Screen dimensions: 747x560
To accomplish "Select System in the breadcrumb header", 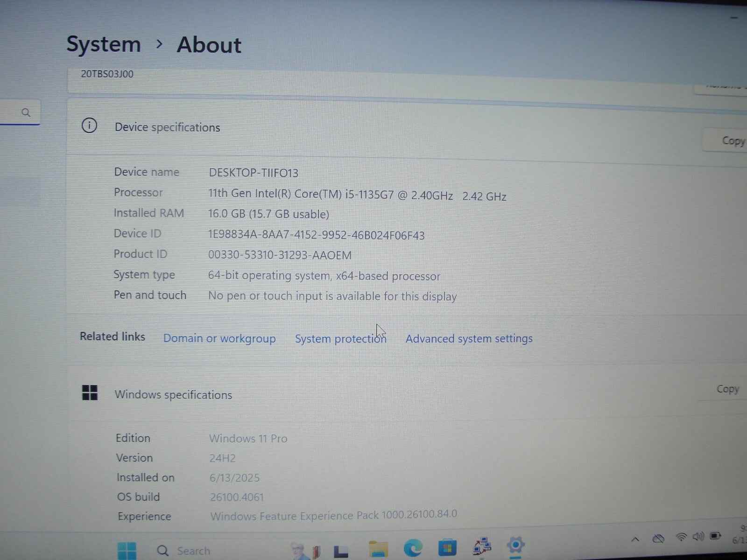I will click(104, 44).
